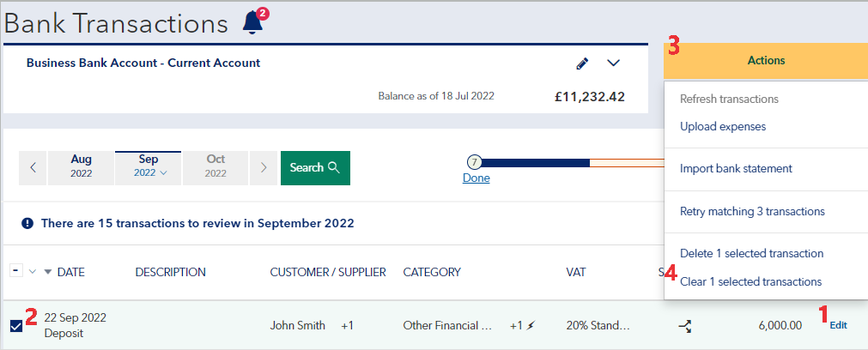Go to next month with right arrow
The image size is (868, 350).
(x=264, y=167)
